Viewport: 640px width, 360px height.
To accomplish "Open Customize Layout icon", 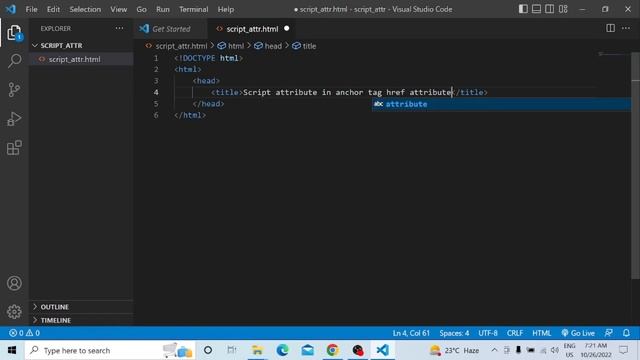I will pyautogui.click(x=563, y=9).
